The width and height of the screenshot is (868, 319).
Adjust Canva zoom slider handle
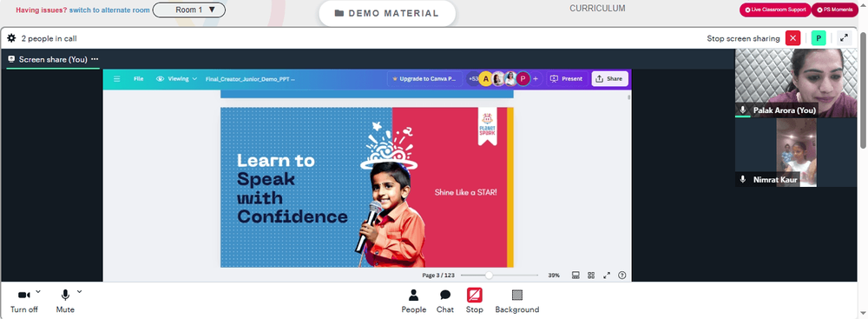(489, 276)
